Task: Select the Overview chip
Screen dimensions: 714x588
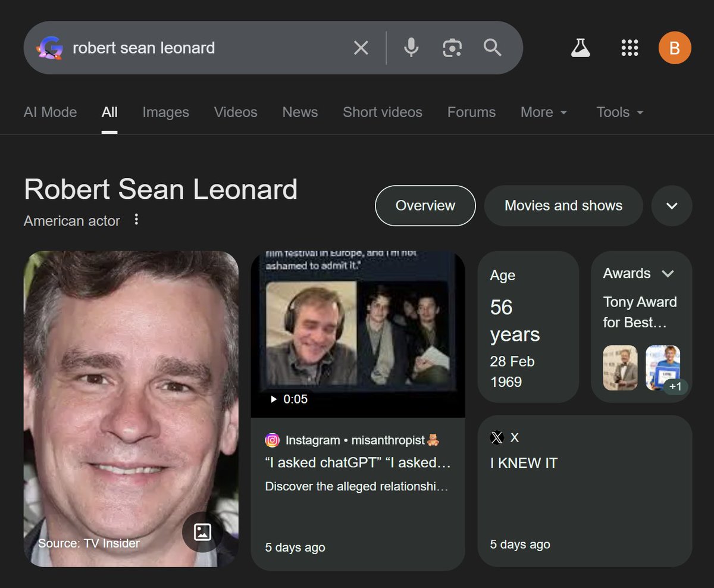Action: [x=425, y=205]
